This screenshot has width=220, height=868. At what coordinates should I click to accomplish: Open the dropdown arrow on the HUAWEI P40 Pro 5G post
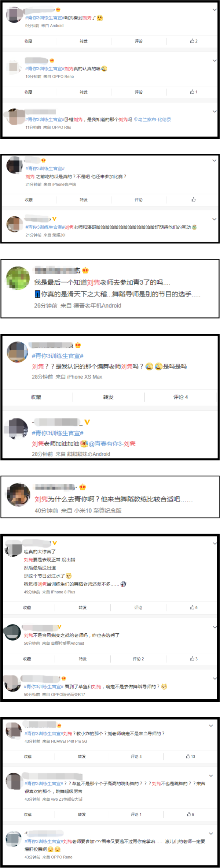pos(211,726)
